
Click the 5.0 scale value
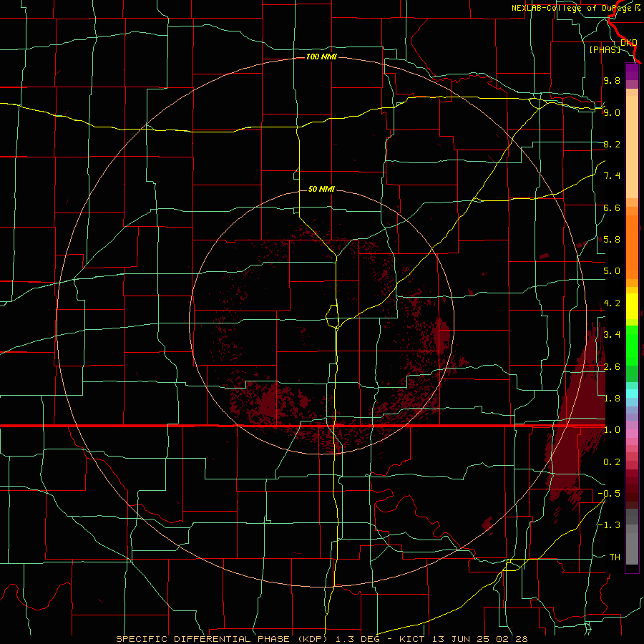(x=612, y=271)
